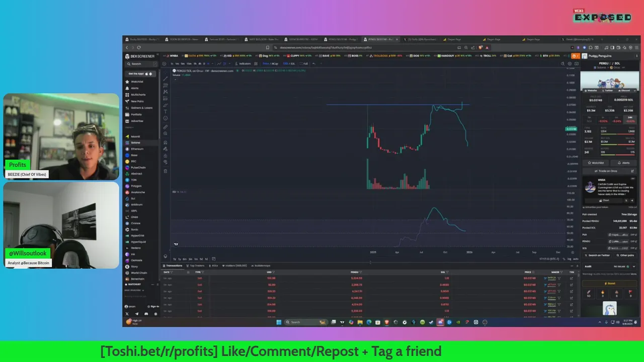
Task: Click the fire reaction icon
Action: point(602,294)
